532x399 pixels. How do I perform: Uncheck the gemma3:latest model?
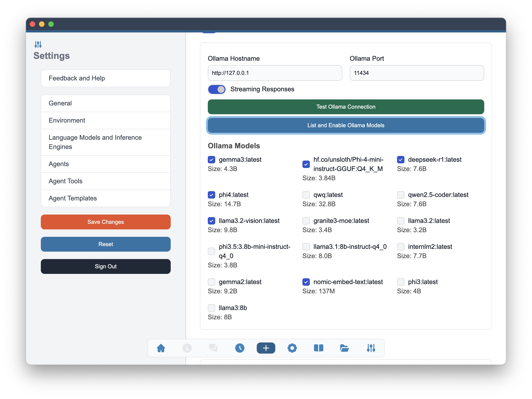[212, 160]
